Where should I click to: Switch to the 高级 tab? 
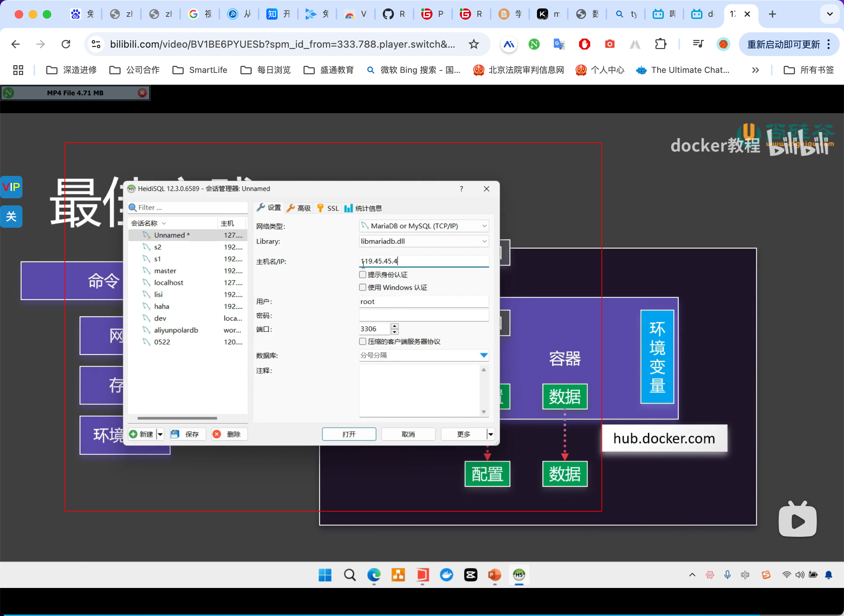[x=299, y=208]
